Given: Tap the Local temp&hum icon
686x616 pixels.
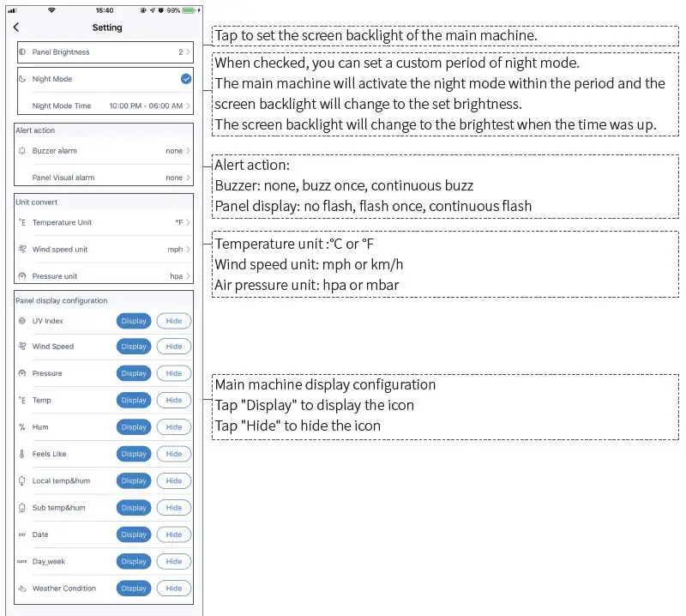Looking at the screenshot, I should tap(22, 480).
